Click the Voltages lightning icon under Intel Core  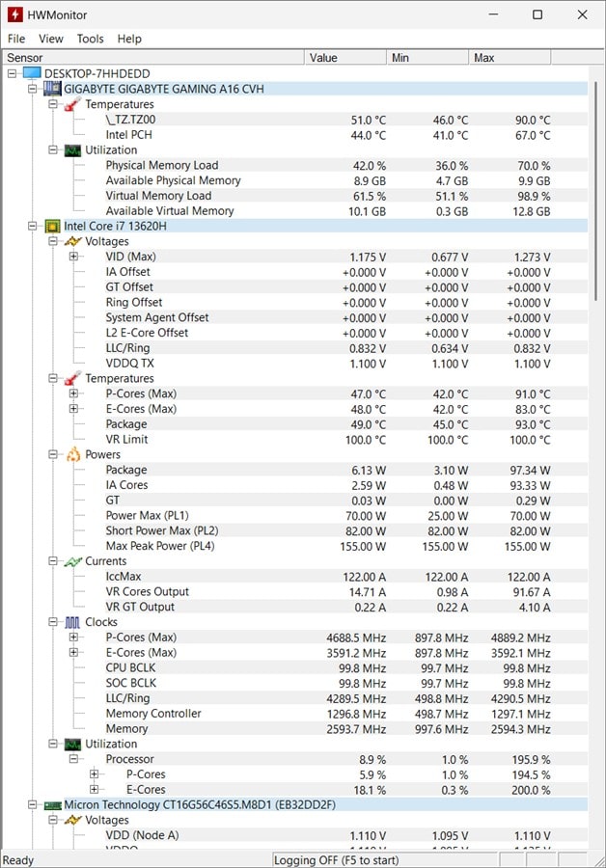click(73, 241)
